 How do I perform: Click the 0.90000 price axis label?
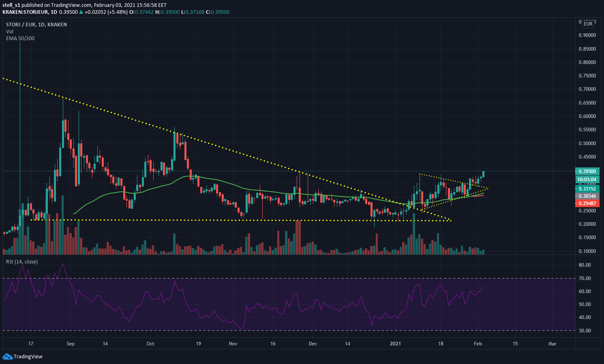coord(587,35)
